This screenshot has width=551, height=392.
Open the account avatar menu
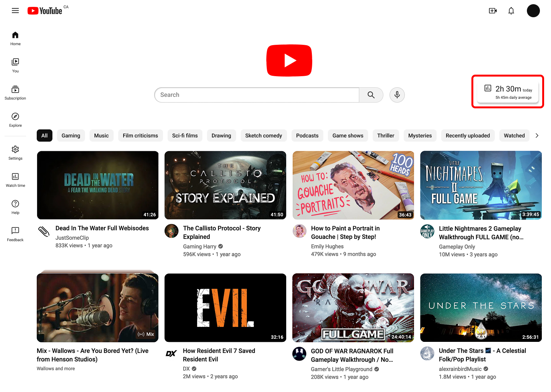click(533, 11)
